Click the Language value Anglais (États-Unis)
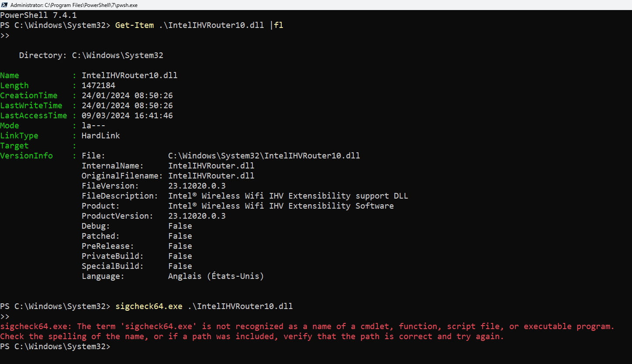 point(216,276)
